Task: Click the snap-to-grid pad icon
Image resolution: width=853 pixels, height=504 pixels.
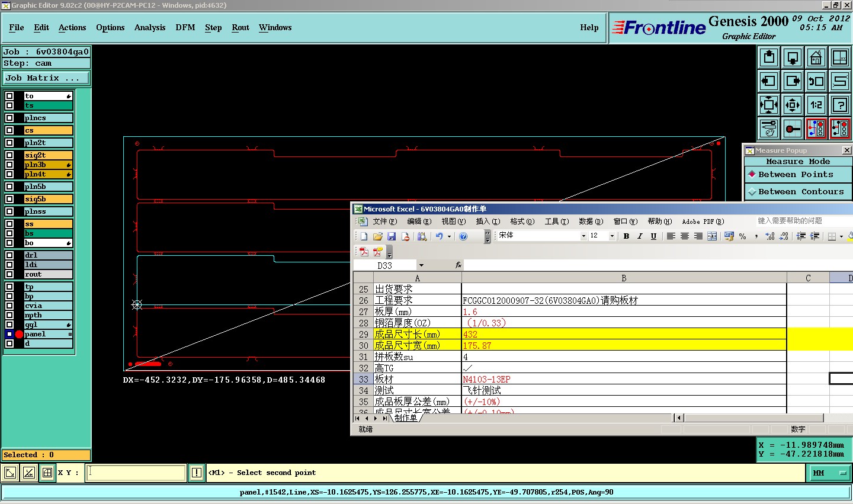Action: click(793, 129)
